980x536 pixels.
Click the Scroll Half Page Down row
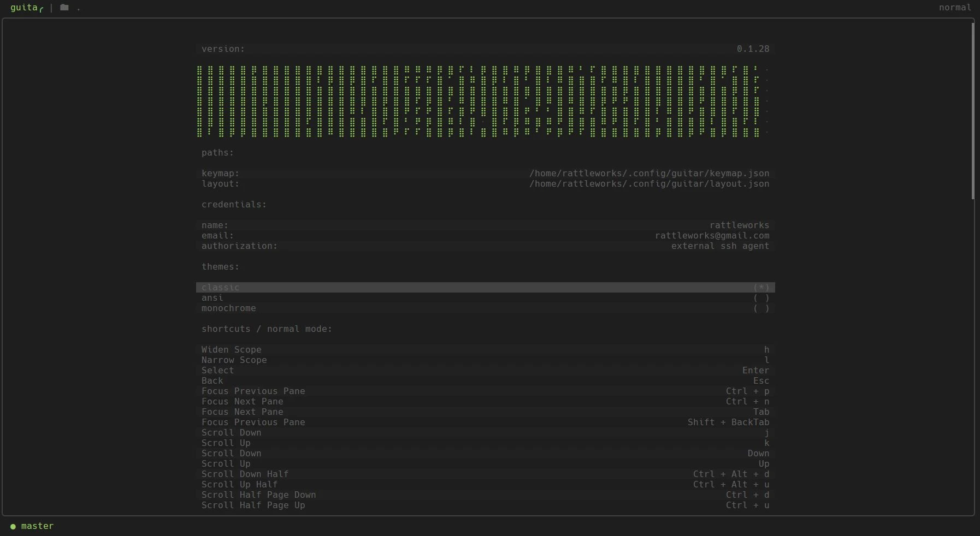tap(486, 495)
